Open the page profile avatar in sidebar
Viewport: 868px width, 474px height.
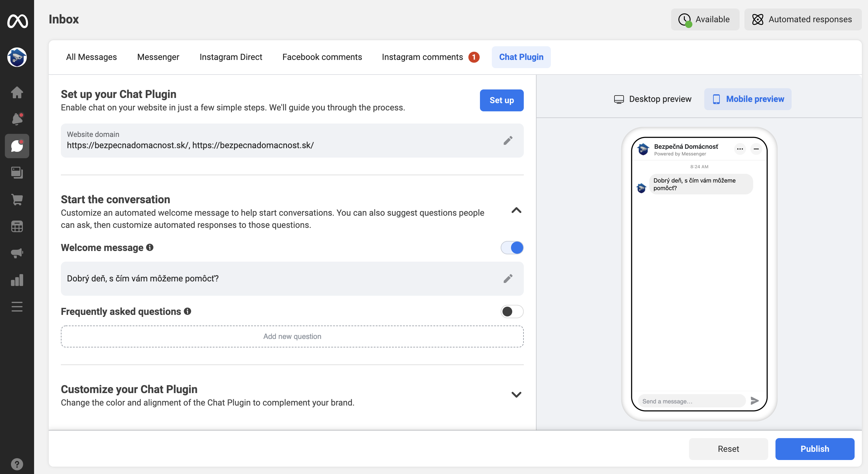pos(17,57)
